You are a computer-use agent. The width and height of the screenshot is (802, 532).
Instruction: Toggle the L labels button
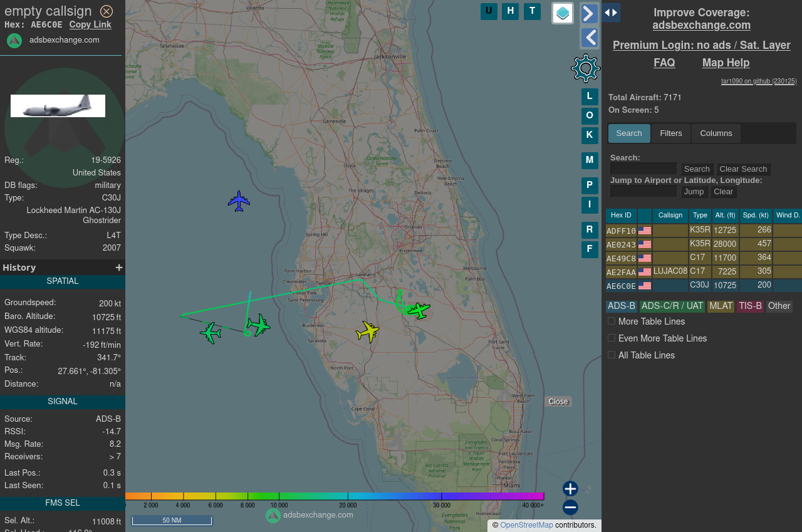(590, 96)
